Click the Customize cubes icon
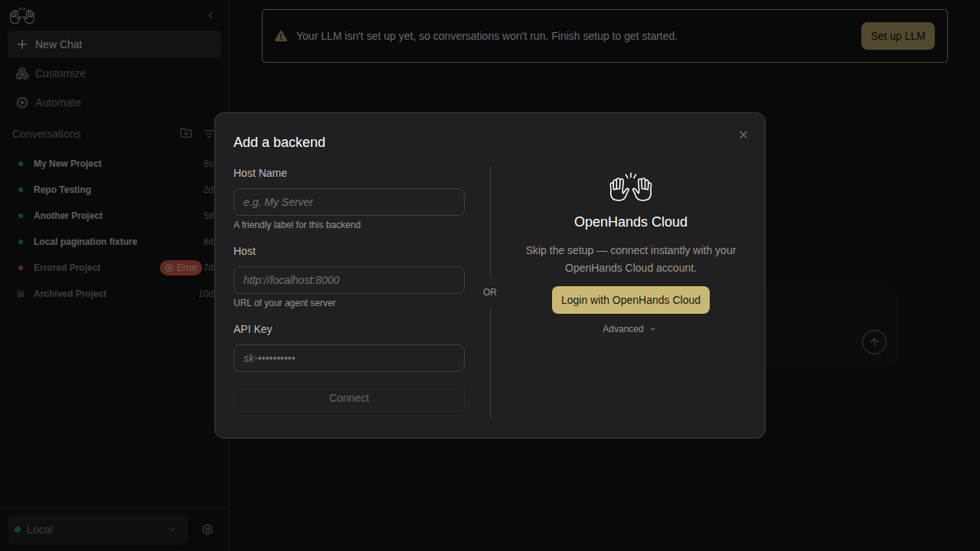This screenshot has width=980, height=551. (22, 73)
